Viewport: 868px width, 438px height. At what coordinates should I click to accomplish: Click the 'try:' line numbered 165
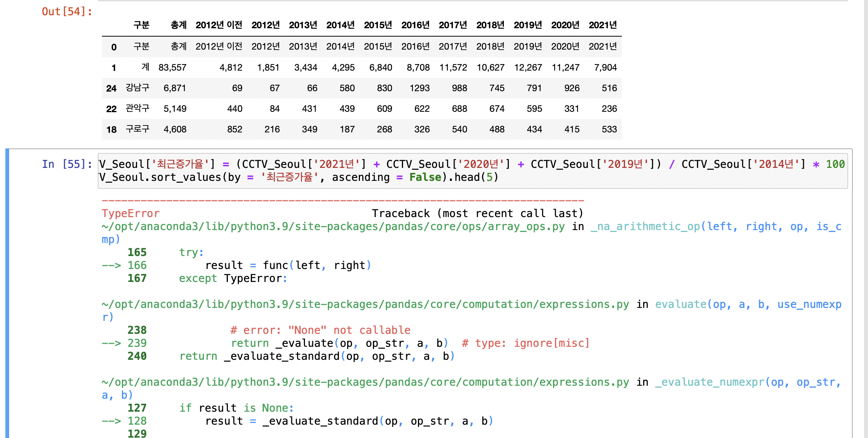[x=191, y=253]
